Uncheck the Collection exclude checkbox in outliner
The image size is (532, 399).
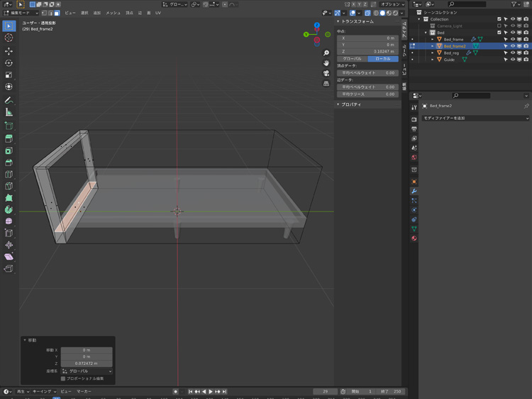499,19
